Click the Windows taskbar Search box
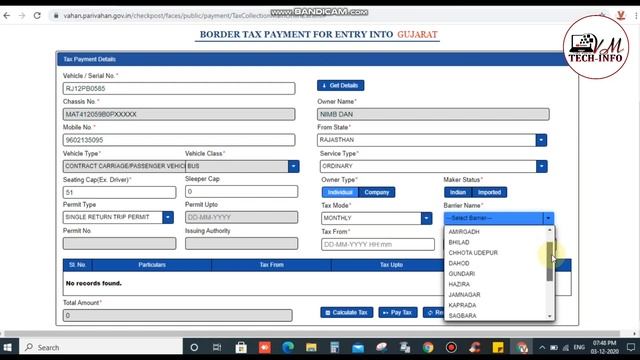Screen dimensions: 640x360 [x=101, y=347]
